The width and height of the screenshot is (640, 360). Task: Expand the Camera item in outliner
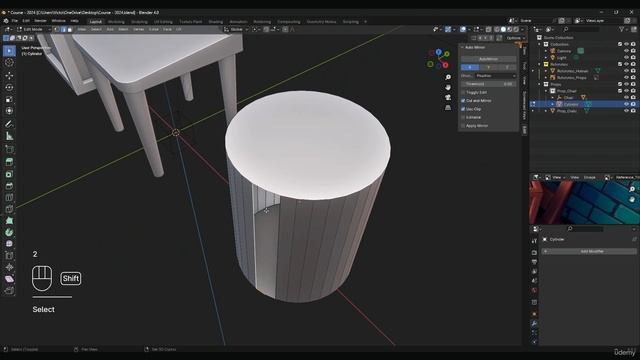pos(546,51)
